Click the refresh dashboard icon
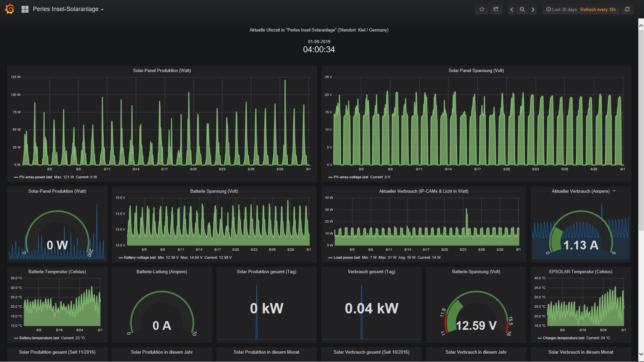The width and height of the screenshot is (644, 362). [x=627, y=9]
